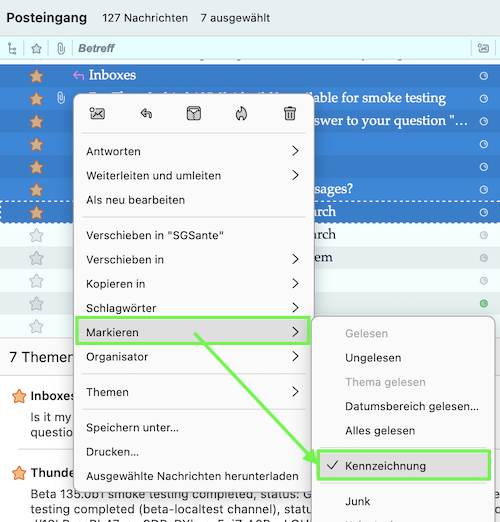The height and width of the screenshot is (522, 500).
Task: Click the replied arrow icon beside Inboxes
Action: pos(78,75)
